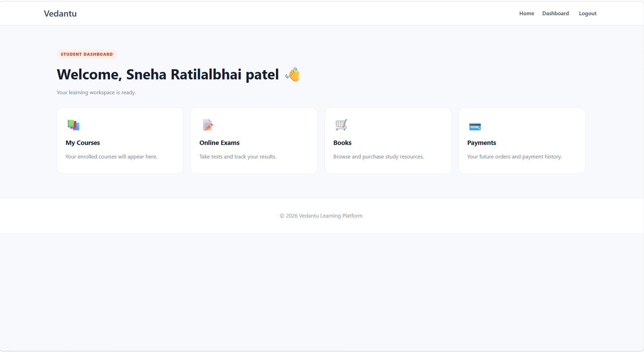Click the Welcome, Sneha Ratilalbhai patel heading
The image size is (644, 352).
tap(178, 75)
